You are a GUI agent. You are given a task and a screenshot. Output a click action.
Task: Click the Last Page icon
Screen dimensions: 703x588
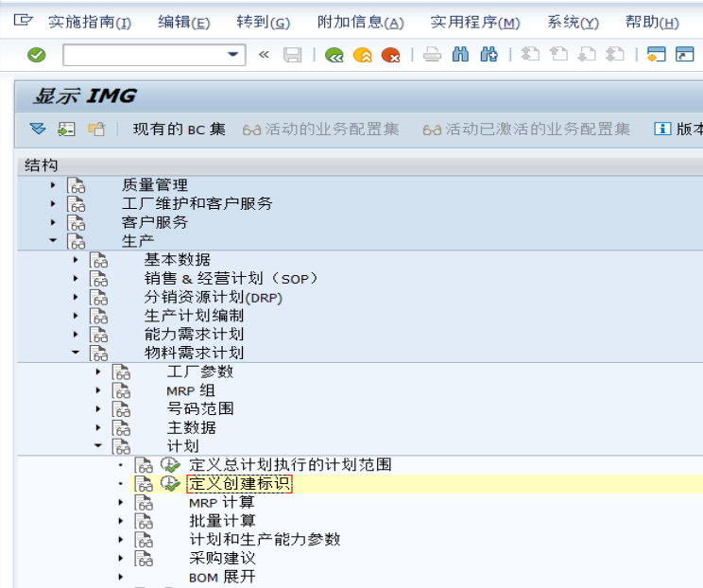615,55
